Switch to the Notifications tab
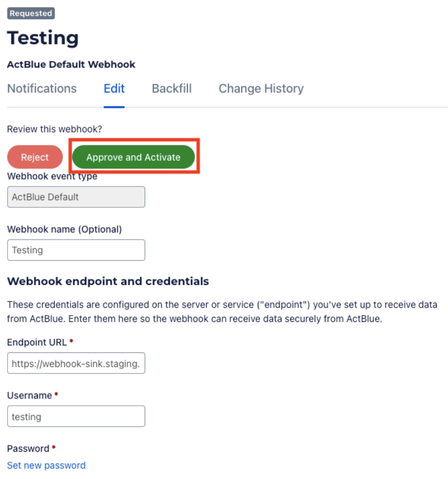This screenshot has height=479, width=448. 42,89
